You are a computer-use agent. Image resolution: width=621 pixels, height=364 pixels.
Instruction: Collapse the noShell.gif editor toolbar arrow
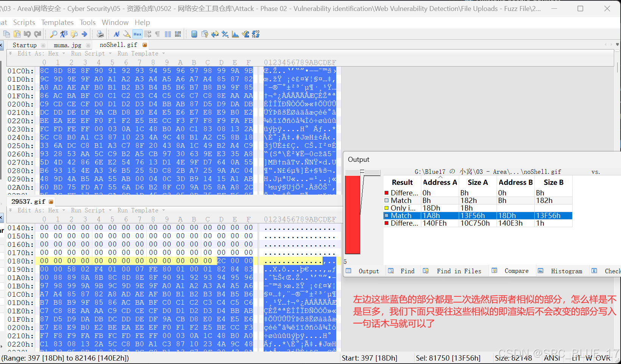[11, 53]
